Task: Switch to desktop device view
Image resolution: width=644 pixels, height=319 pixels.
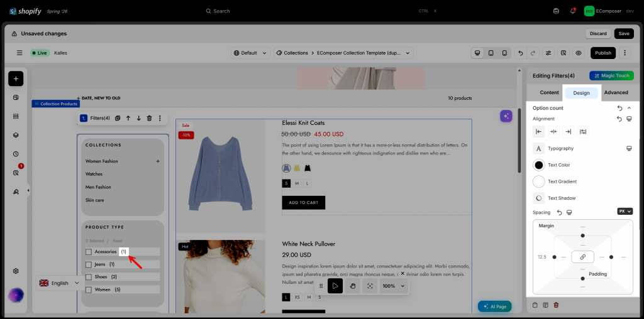Action: [x=477, y=53]
